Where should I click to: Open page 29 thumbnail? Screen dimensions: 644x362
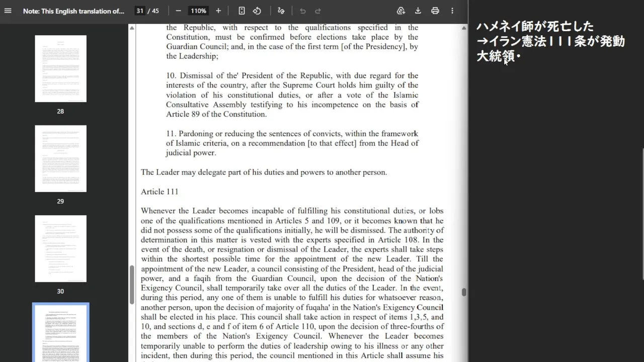(x=60, y=158)
